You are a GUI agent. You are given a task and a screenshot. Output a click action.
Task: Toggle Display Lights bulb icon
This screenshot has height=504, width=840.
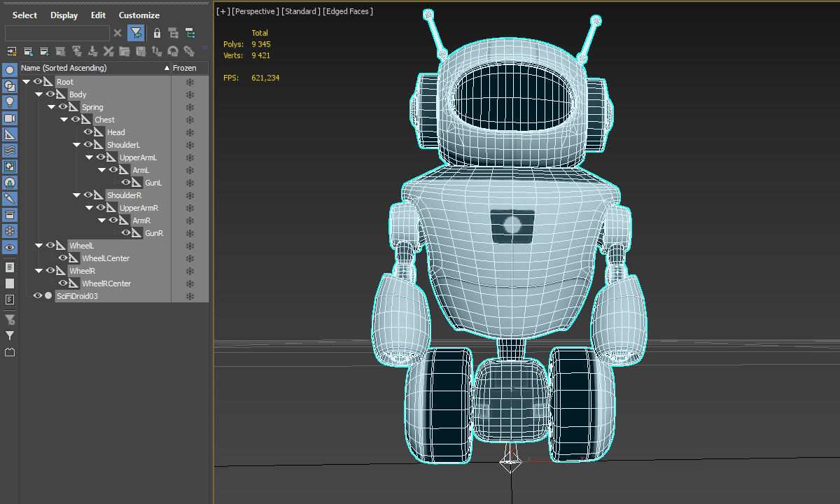[10, 102]
